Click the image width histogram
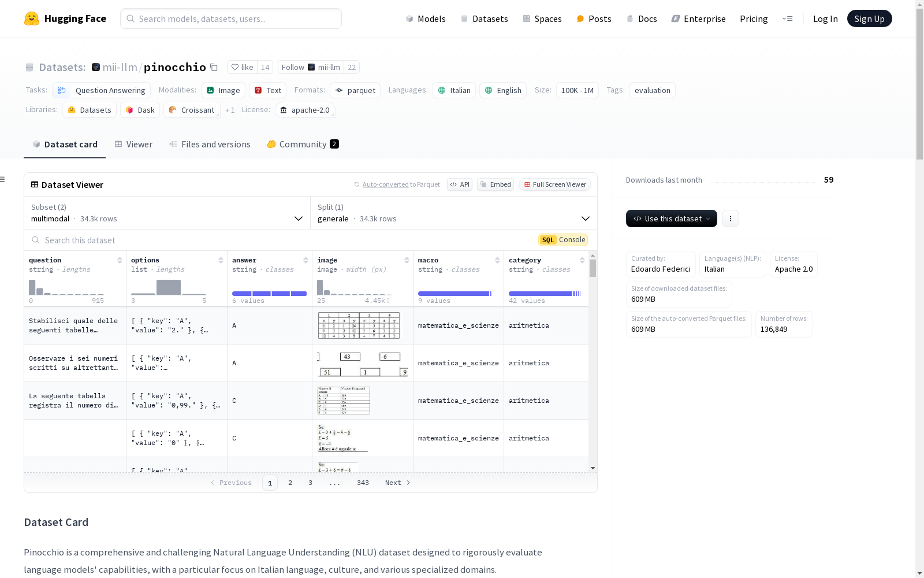The image size is (924, 578). pyautogui.click(x=354, y=287)
